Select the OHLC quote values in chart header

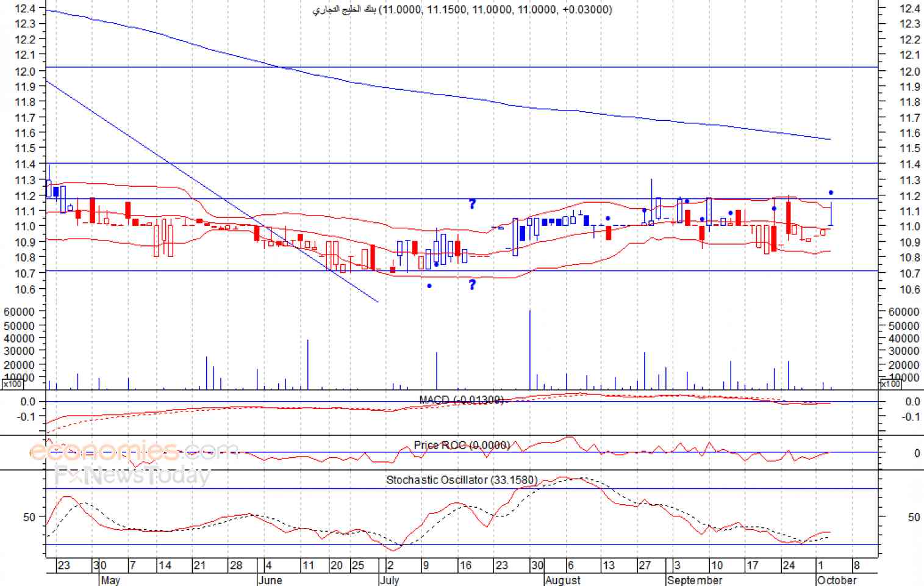pyautogui.click(x=495, y=10)
